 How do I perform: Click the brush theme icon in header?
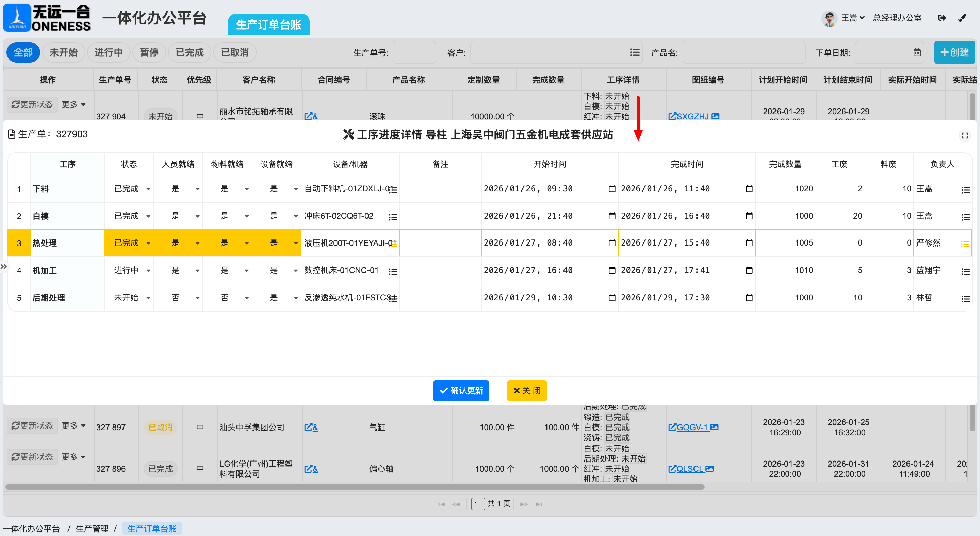coord(962,18)
